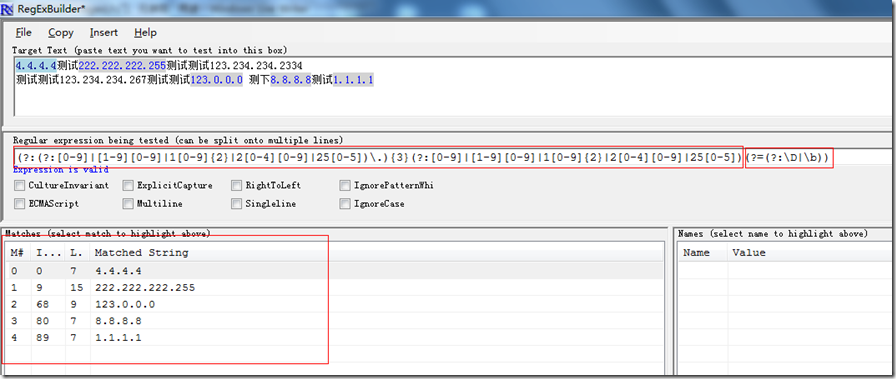This screenshot has width=896, height=379.
Task: Tick the ECMAScript checkbox
Action: 19,204
